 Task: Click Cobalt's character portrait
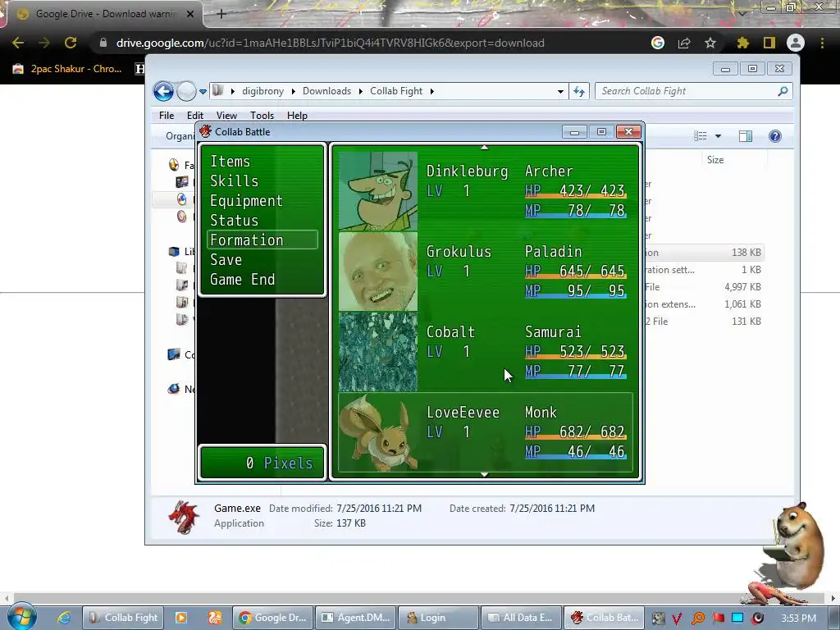tap(378, 351)
